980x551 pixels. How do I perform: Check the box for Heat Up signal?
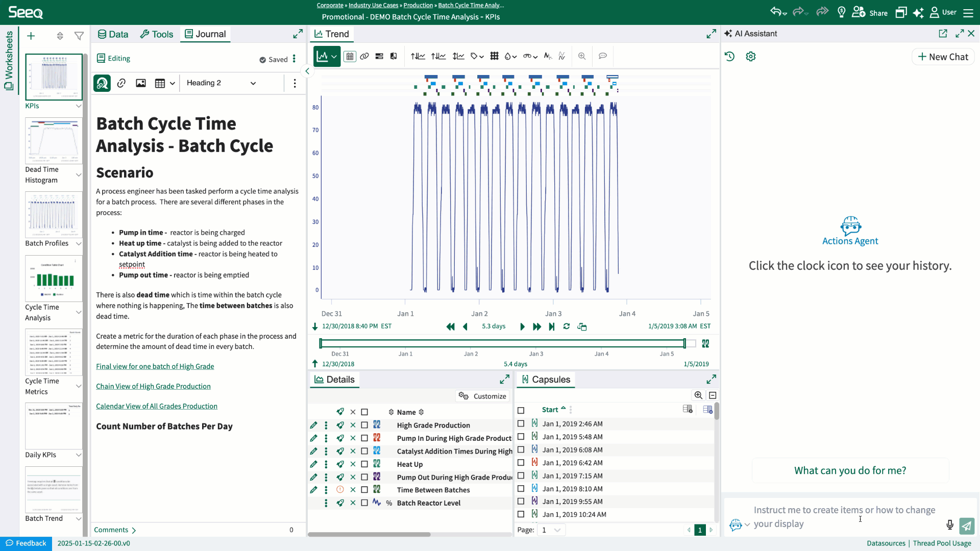(x=364, y=464)
